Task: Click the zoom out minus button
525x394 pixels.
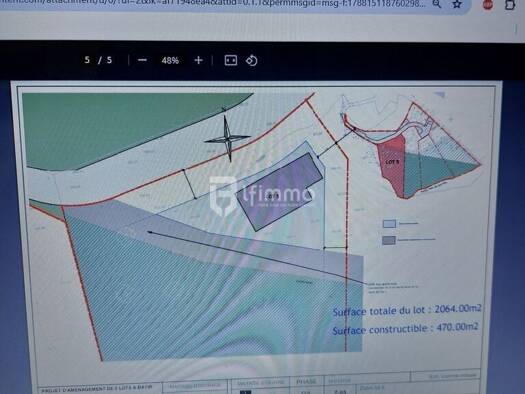Action: [x=142, y=60]
